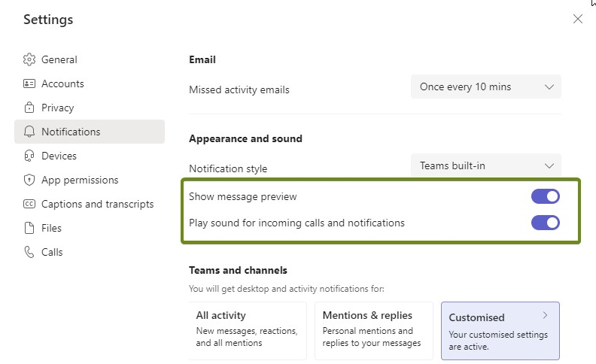Click the Files document icon

29,228
